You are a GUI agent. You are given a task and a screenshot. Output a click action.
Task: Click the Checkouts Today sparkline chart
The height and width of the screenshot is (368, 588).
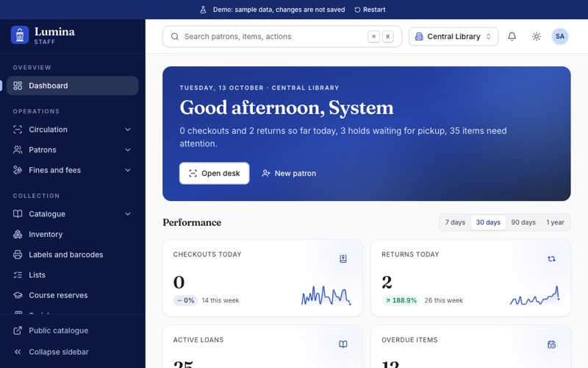[326, 295]
